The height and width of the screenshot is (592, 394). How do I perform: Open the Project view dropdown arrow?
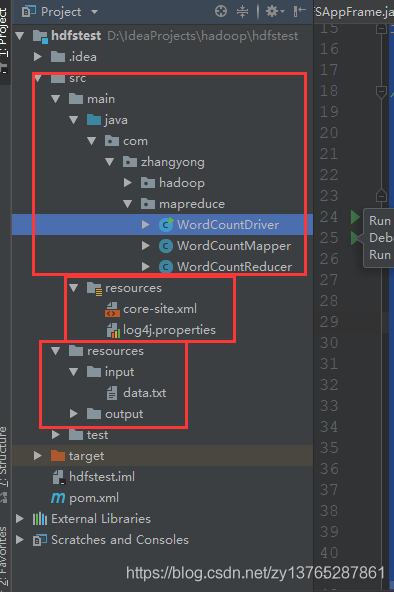point(95,12)
